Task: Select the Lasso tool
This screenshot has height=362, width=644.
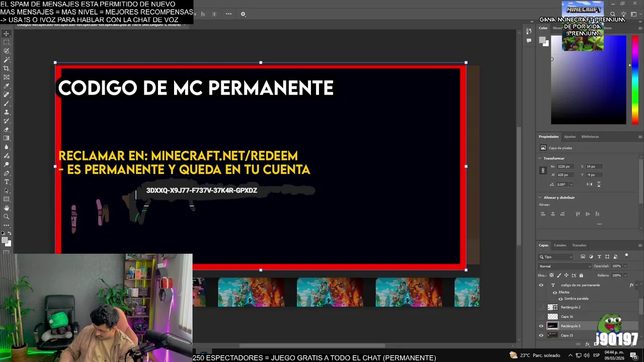Action: tap(7, 51)
